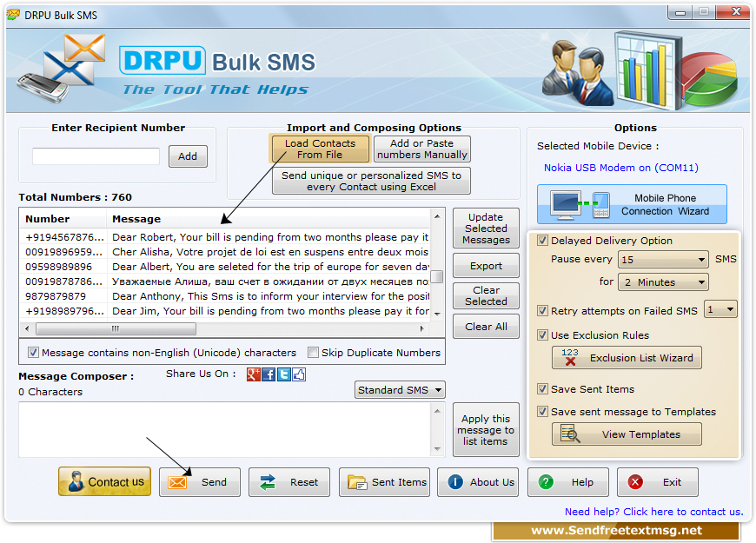Click the Number column header

point(63,219)
